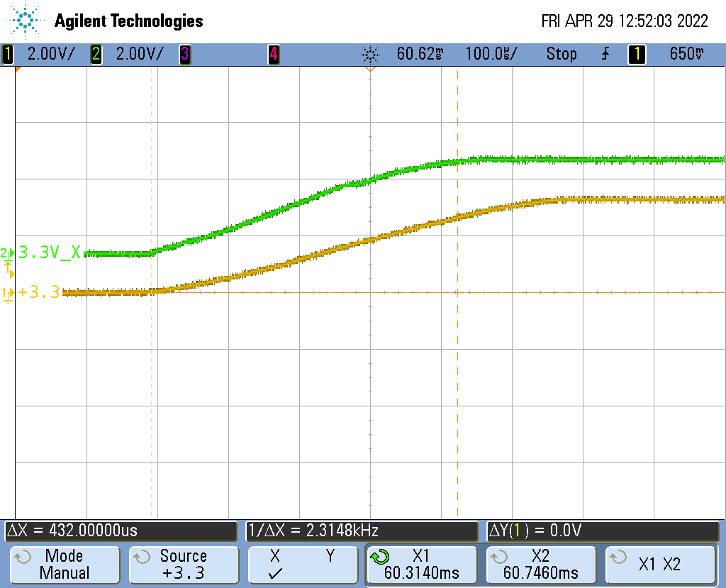726x588 pixels.
Task: Select the channel 4 badge
Action: pos(274,54)
